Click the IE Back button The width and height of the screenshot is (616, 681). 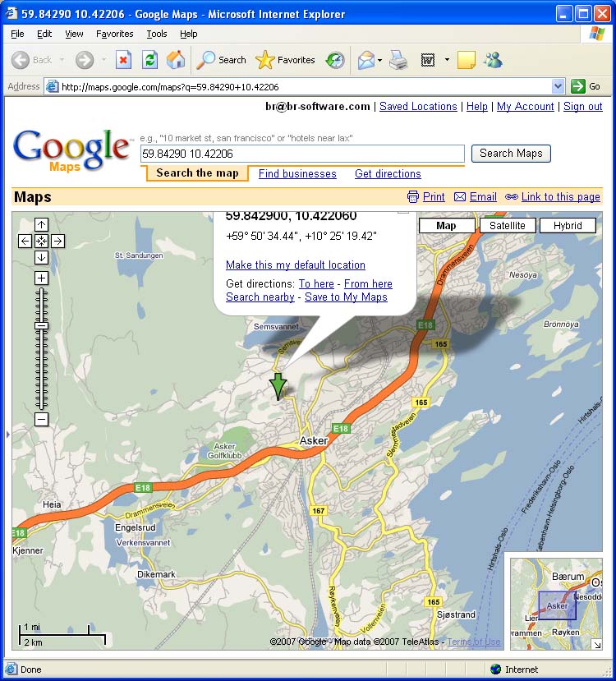[32, 60]
